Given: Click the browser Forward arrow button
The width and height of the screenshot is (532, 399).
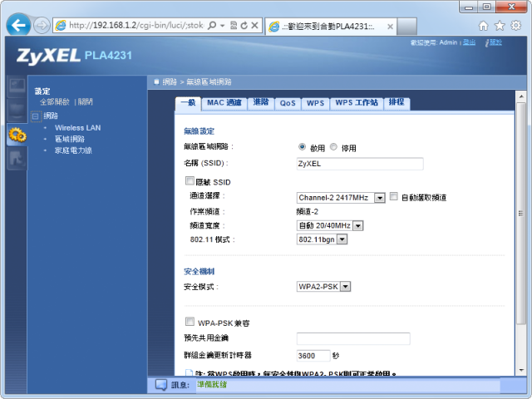Looking at the screenshot, I should tap(42, 26).
